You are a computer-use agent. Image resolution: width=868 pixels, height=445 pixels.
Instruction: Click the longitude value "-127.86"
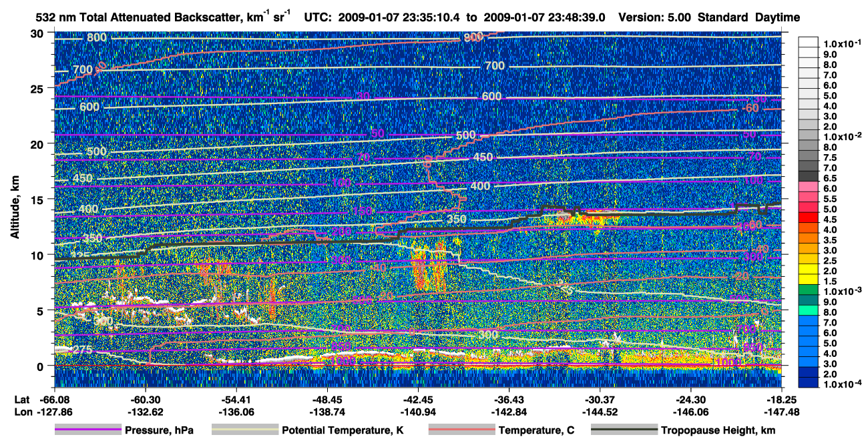55,412
